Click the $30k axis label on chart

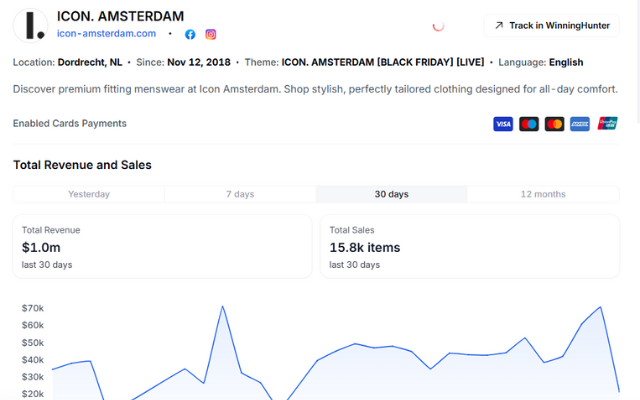click(x=33, y=377)
